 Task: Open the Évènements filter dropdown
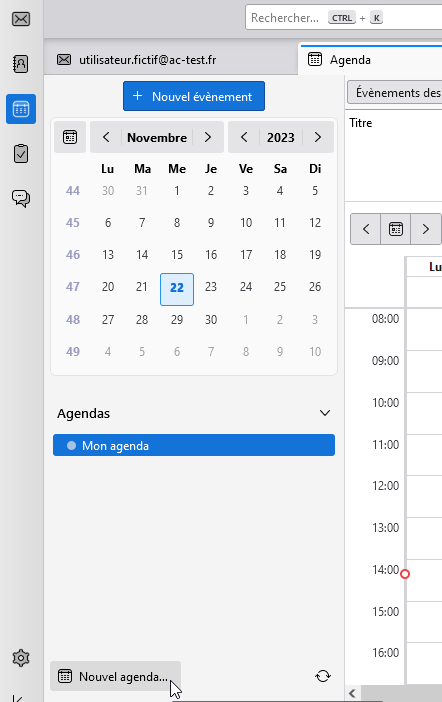(396, 93)
